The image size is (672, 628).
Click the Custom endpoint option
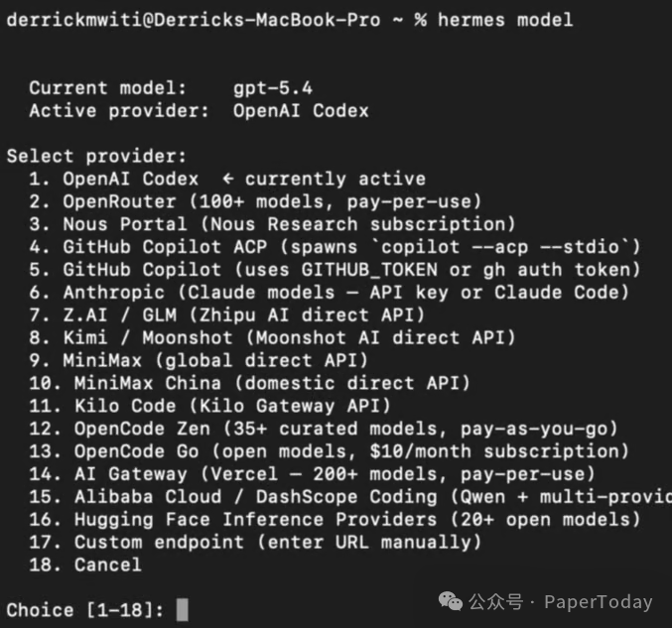(277, 542)
